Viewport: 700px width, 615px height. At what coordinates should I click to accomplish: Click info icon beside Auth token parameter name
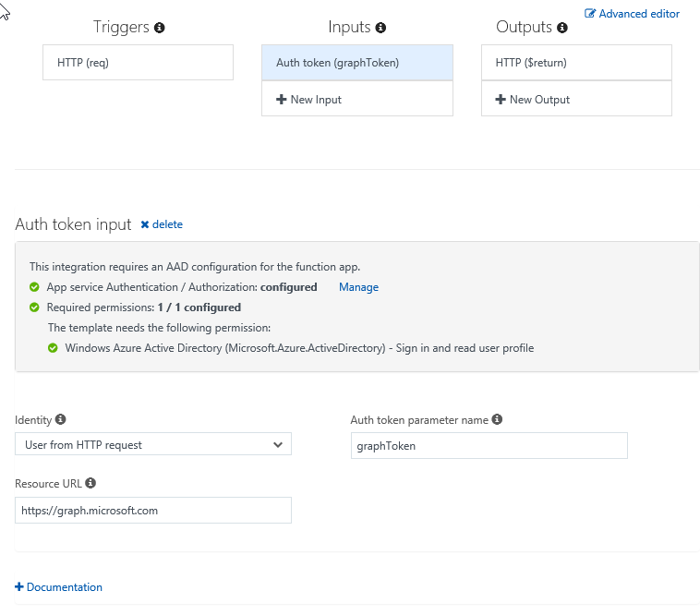pos(497,419)
